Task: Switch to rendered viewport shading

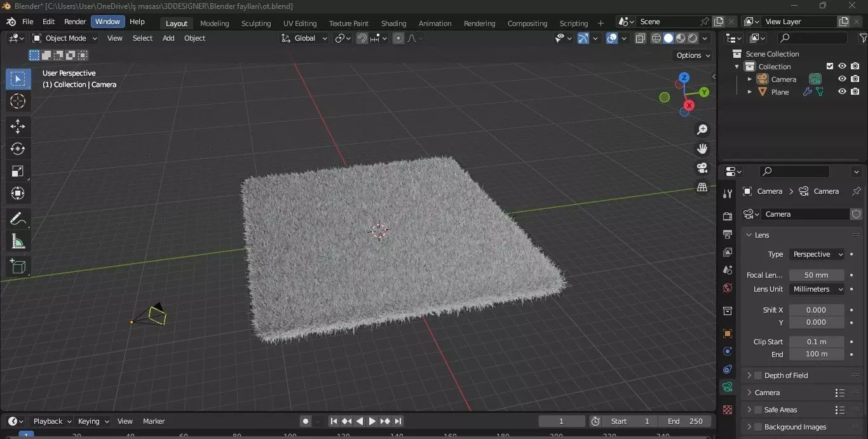Action: point(693,38)
